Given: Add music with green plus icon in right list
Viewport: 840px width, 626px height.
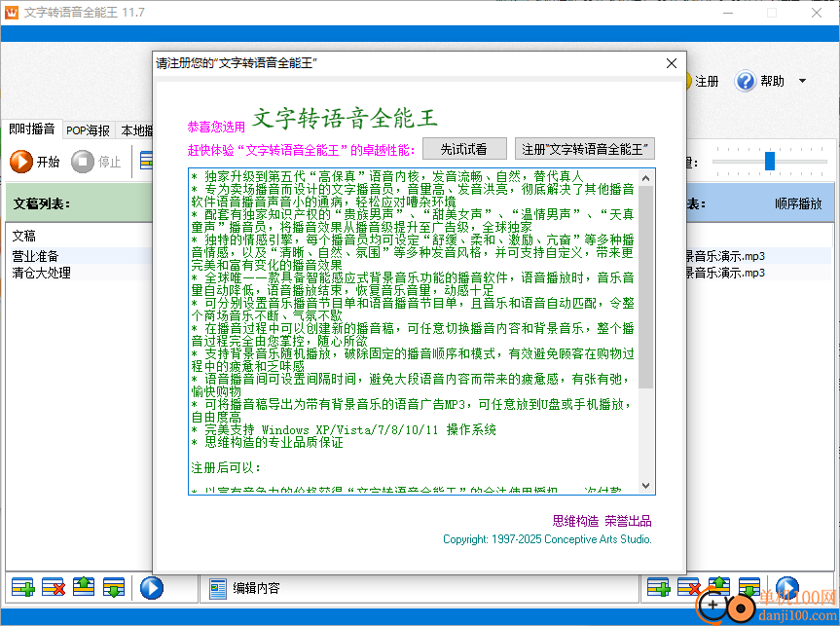Looking at the screenshot, I should 658,587.
